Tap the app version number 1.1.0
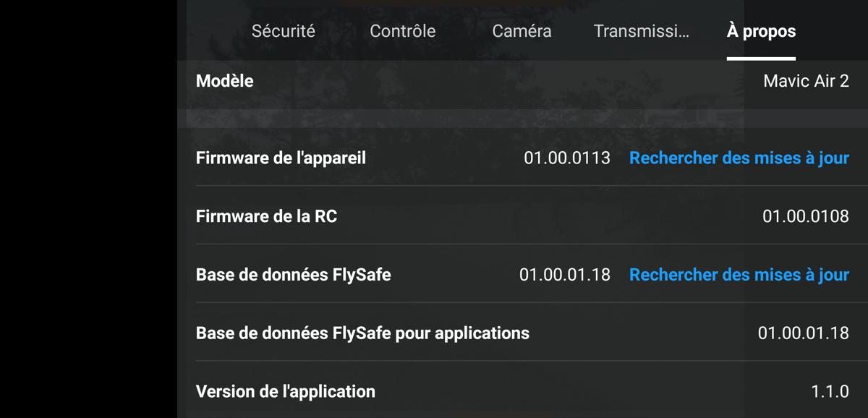The width and height of the screenshot is (868, 418). click(830, 392)
